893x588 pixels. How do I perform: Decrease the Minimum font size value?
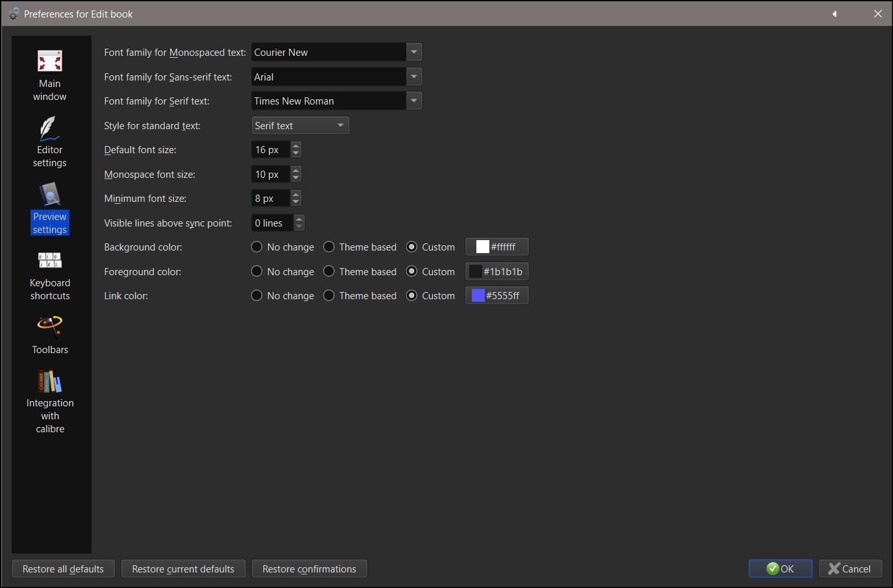pos(296,202)
